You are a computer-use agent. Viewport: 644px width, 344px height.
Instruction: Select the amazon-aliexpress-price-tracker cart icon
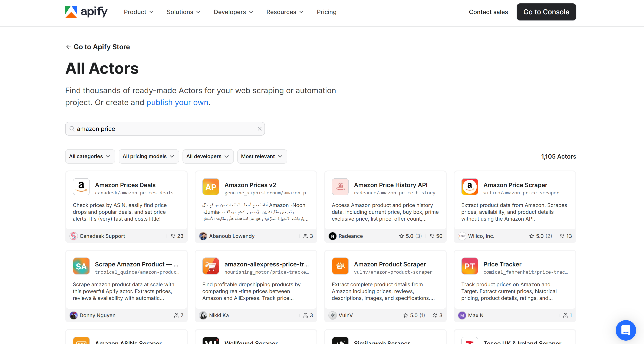coord(210,266)
